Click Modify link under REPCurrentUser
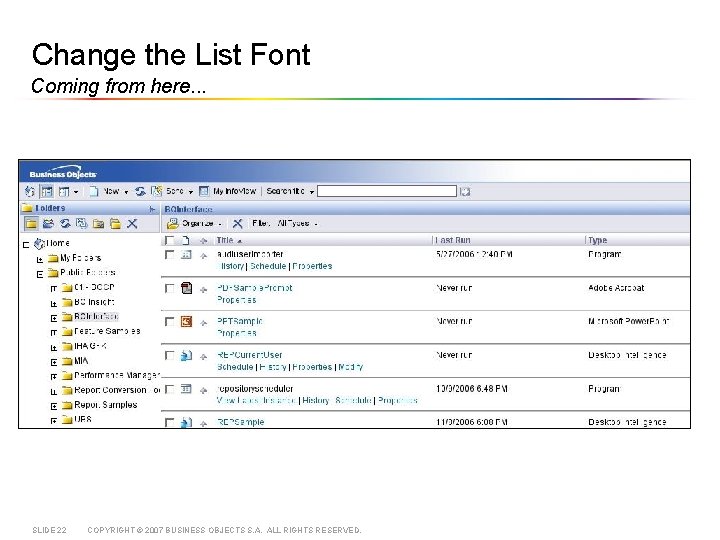This screenshot has height=540, width=720. 351,367
